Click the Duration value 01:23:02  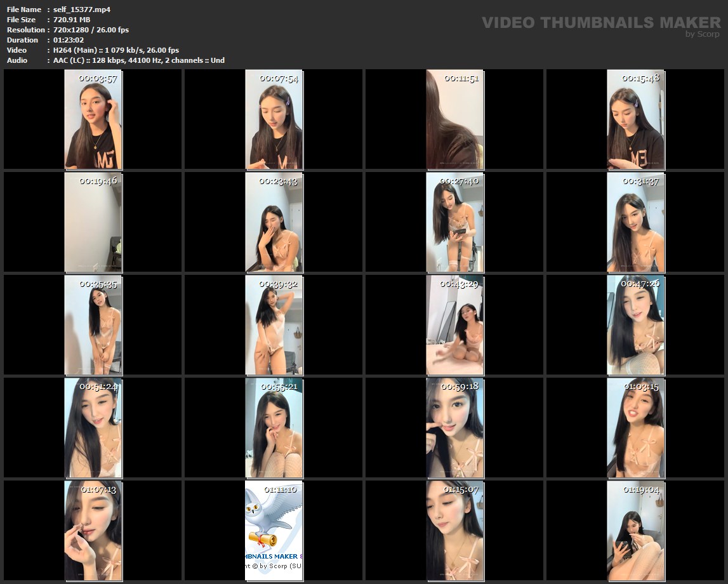[x=69, y=40]
